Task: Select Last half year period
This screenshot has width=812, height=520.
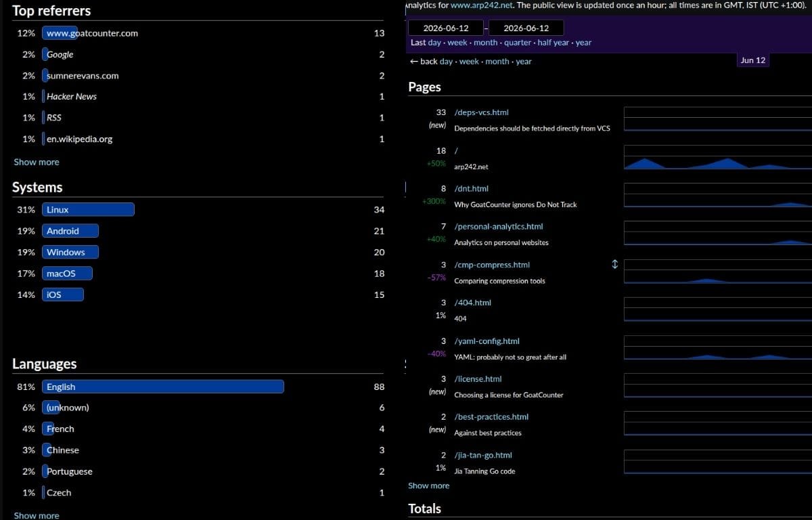Action: [554, 42]
